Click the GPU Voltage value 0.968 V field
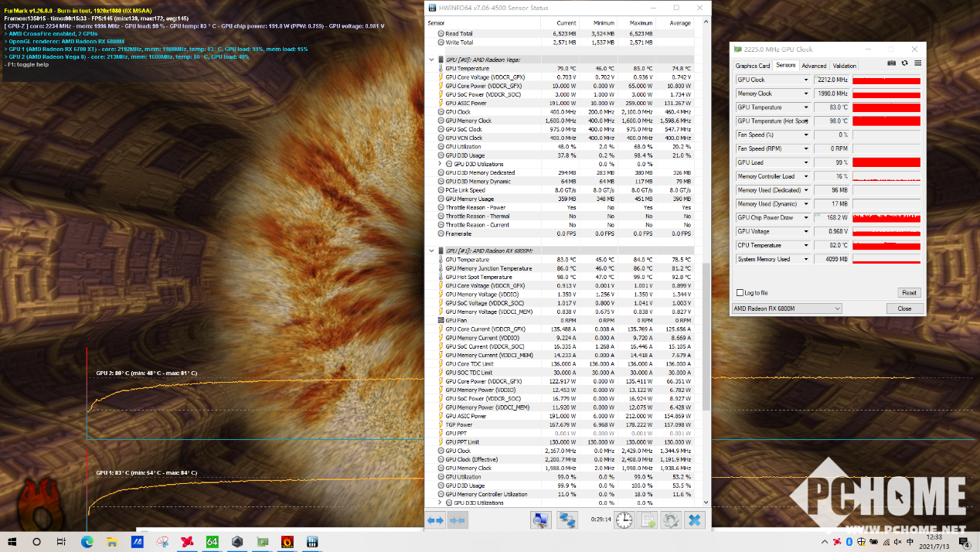Image resolution: width=980 pixels, height=552 pixels. point(831,231)
